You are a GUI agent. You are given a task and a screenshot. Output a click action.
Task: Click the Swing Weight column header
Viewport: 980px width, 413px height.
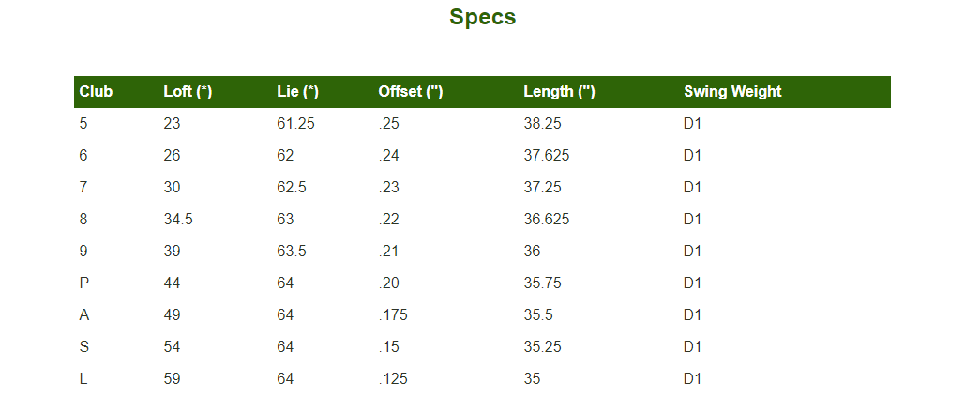732,92
